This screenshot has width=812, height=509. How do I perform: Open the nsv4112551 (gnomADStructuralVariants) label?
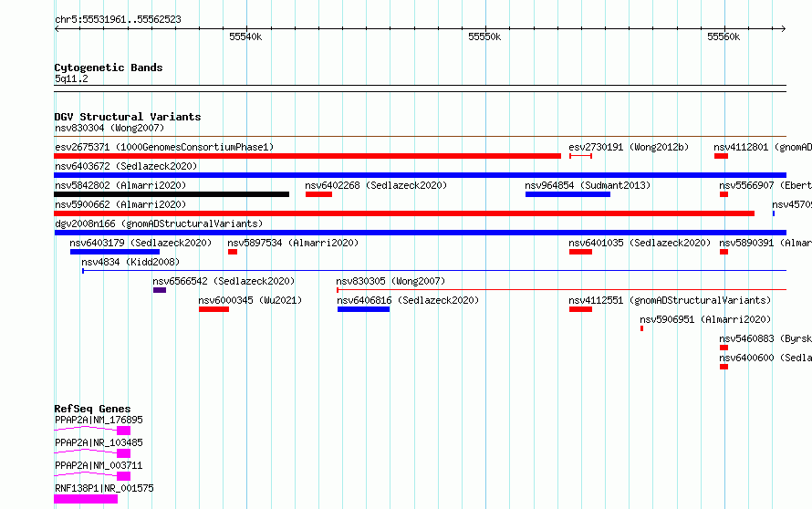(670, 300)
